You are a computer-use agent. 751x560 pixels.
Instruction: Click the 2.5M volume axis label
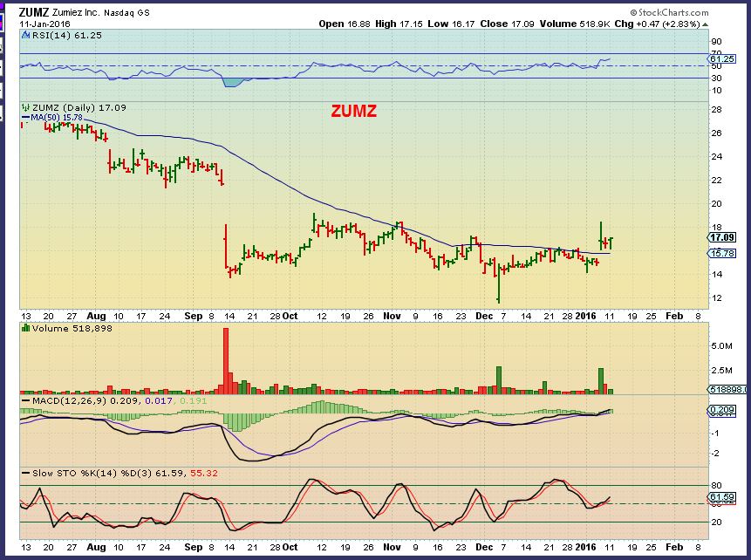coord(722,371)
